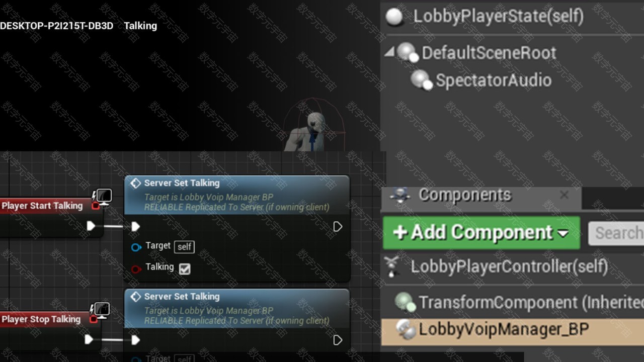644x362 pixels.
Task: Click exec output pin of first Server Set Talking
Action: (x=338, y=227)
